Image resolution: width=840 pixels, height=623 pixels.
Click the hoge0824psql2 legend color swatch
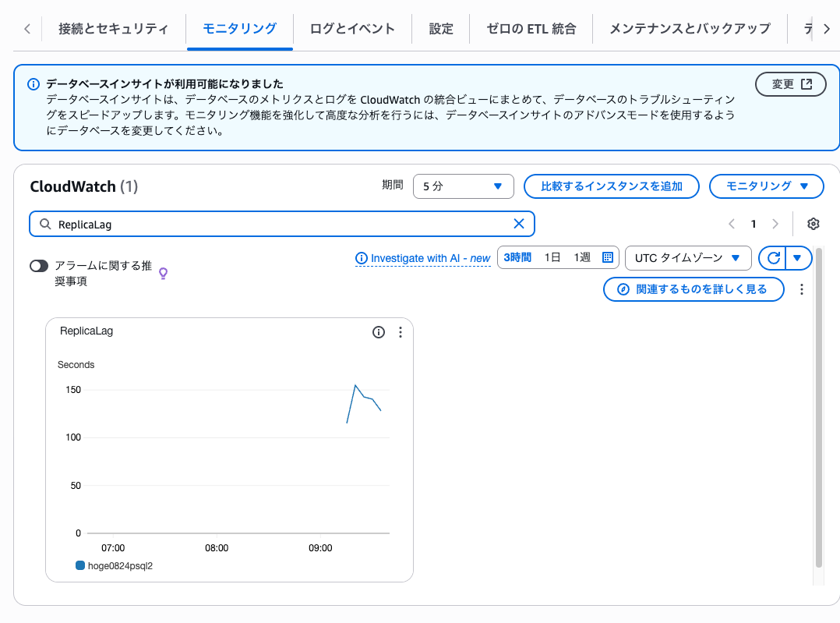80,565
